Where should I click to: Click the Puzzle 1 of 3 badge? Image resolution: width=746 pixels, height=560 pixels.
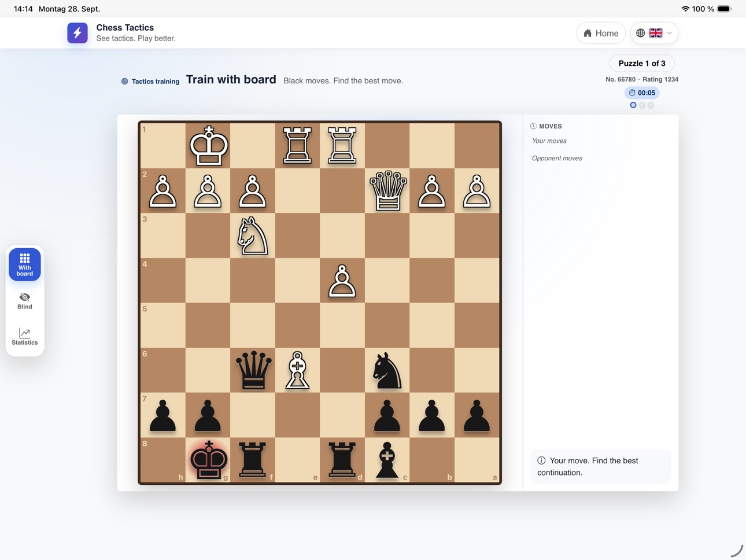(642, 63)
